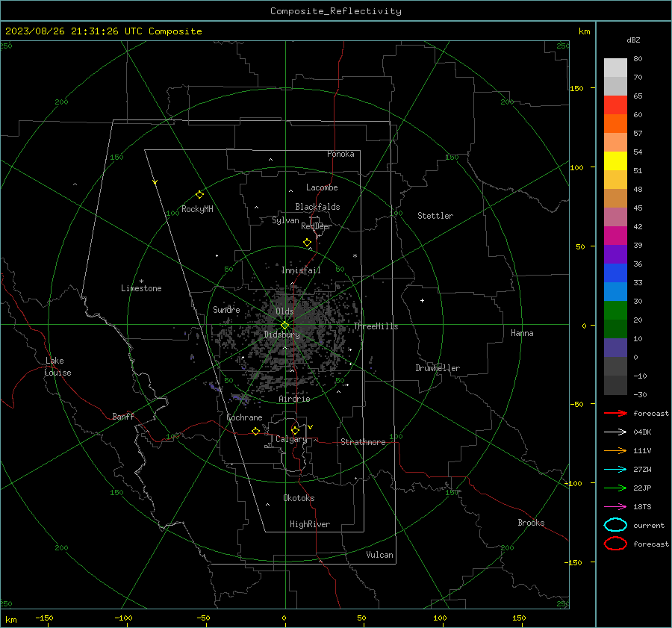Click the yellow diamond marker near RockyMH

(x=199, y=195)
